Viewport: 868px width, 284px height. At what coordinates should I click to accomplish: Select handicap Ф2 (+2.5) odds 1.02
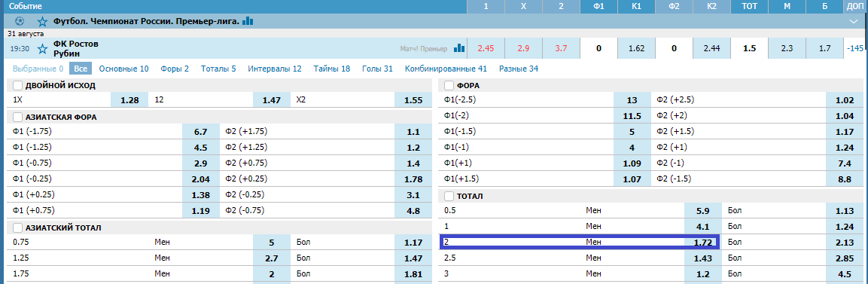tap(844, 100)
